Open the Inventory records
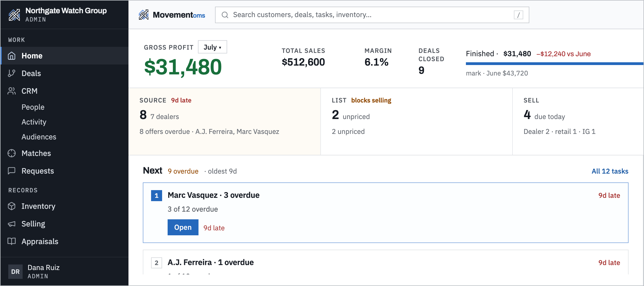 [x=65, y=206]
